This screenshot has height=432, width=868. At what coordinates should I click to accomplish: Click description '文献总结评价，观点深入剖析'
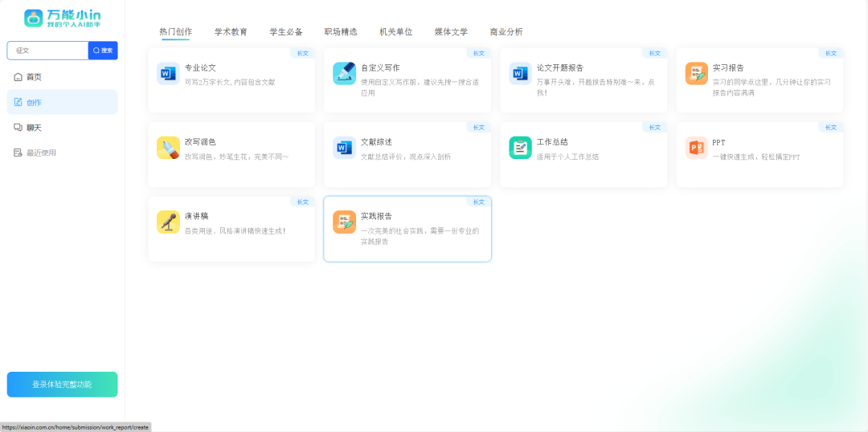(x=406, y=157)
